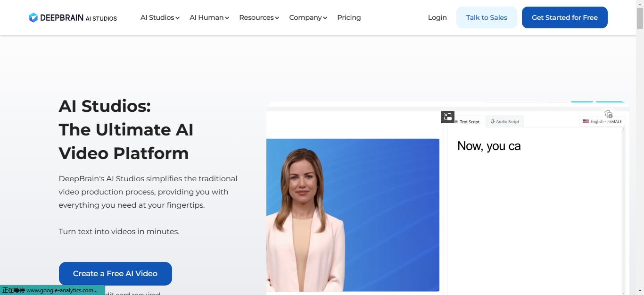This screenshot has width=644, height=295.
Task: Click the DEEPBRAIN AI STUDIOS wordmark
Action: coord(78,18)
